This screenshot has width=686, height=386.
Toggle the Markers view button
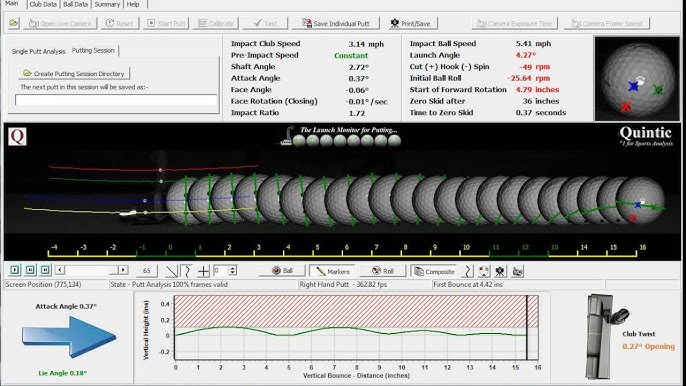[x=332, y=271]
